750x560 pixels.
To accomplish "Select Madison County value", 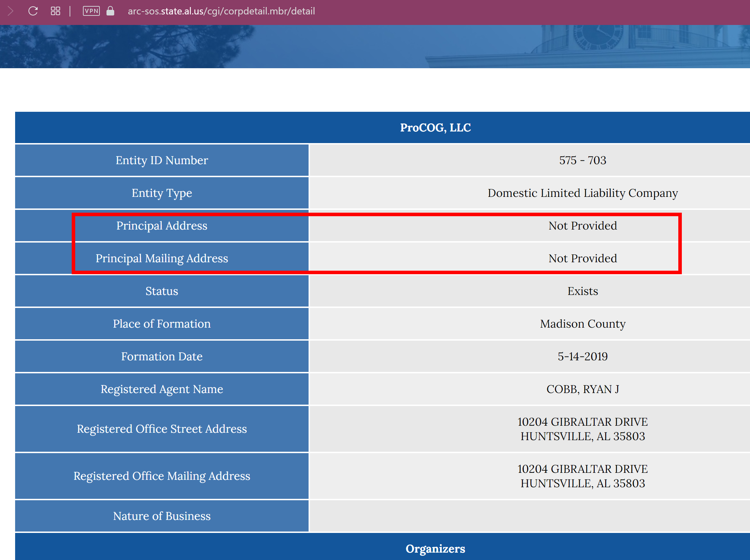I will coord(583,324).
